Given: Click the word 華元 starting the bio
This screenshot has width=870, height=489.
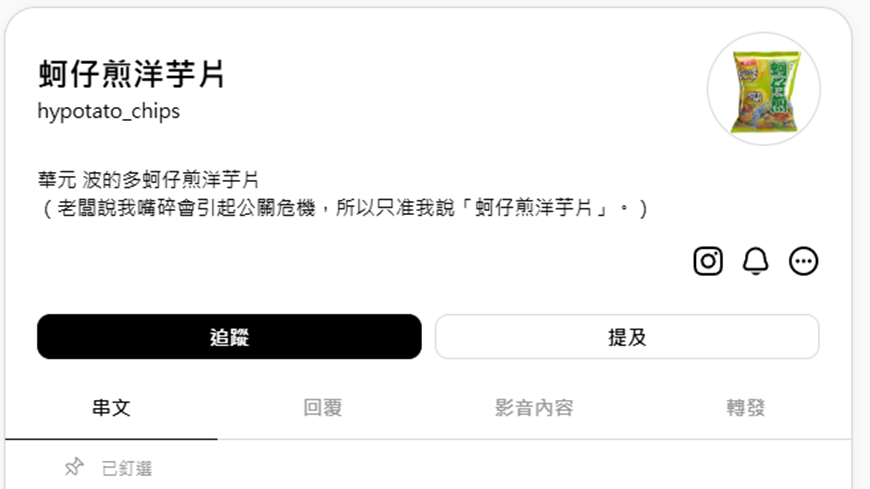Looking at the screenshot, I should pos(57,180).
